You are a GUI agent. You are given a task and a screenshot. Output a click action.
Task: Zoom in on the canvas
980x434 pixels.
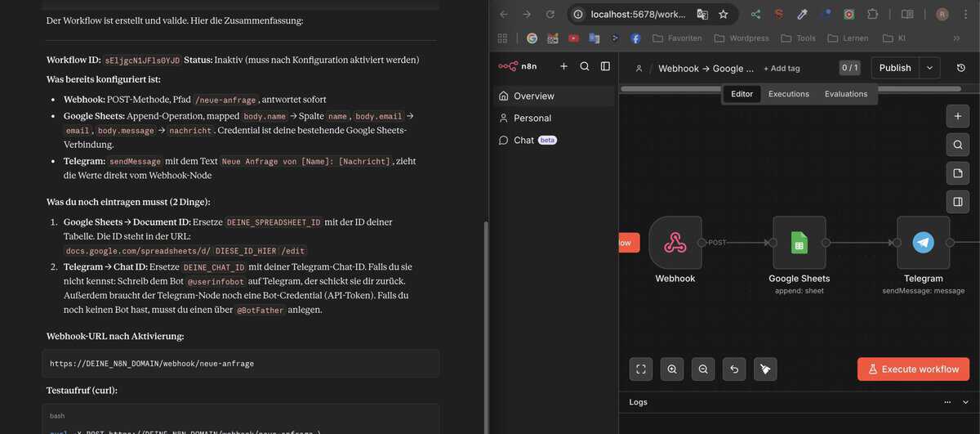point(672,369)
